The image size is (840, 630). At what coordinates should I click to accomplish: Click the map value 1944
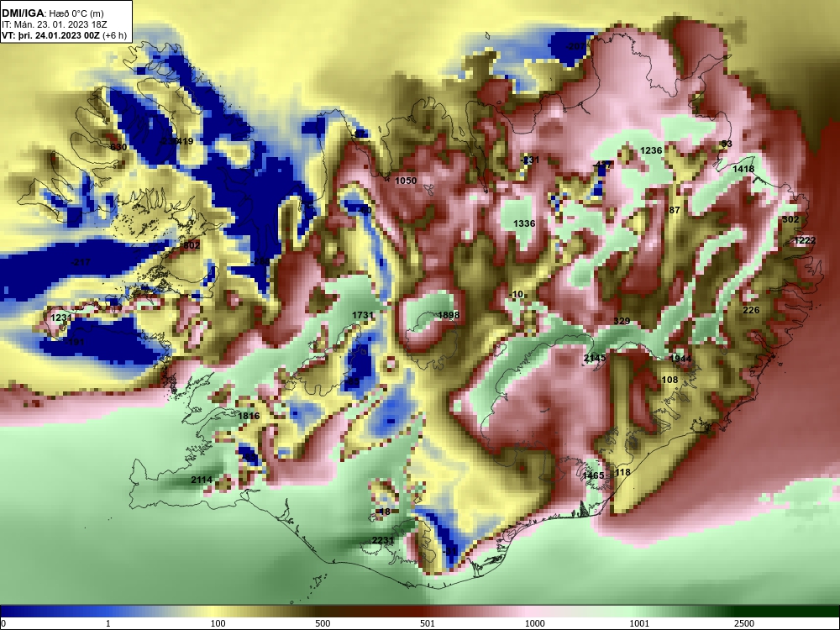click(x=680, y=359)
